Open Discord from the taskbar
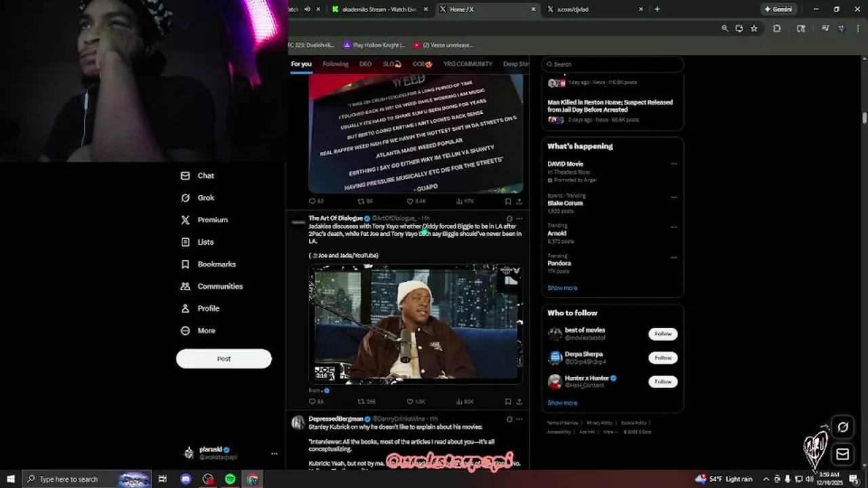 [x=186, y=479]
